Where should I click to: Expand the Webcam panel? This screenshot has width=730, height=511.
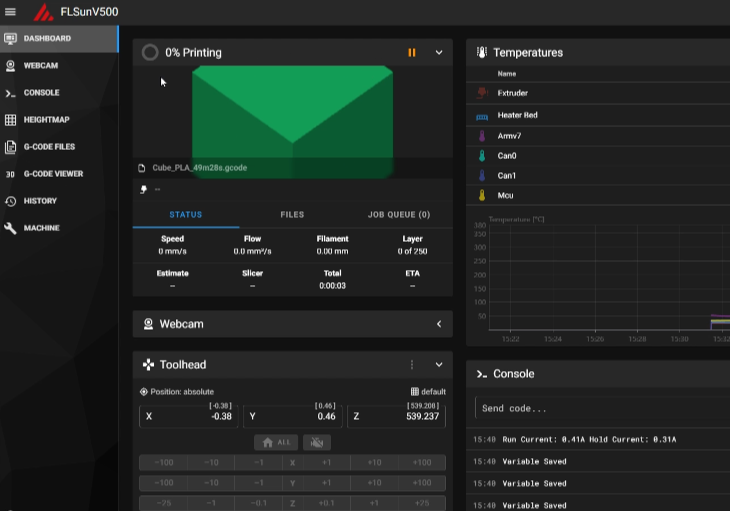[x=438, y=324]
